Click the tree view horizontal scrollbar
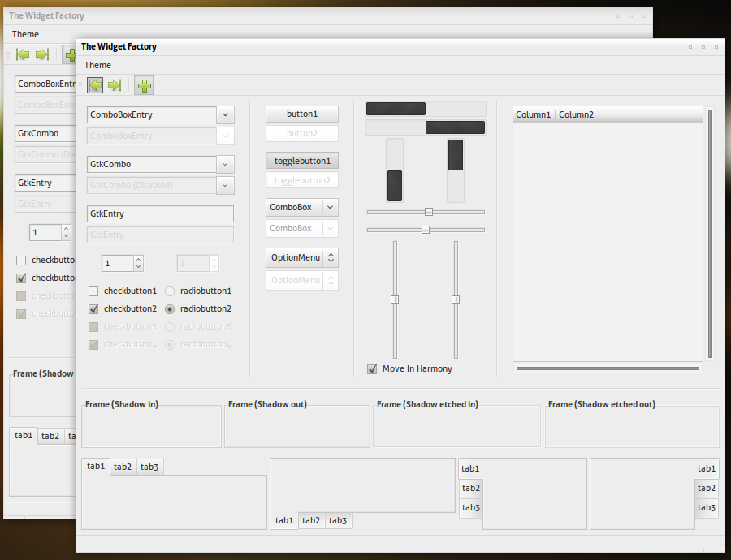Image resolution: width=731 pixels, height=560 pixels. pyautogui.click(x=608, y=368)
